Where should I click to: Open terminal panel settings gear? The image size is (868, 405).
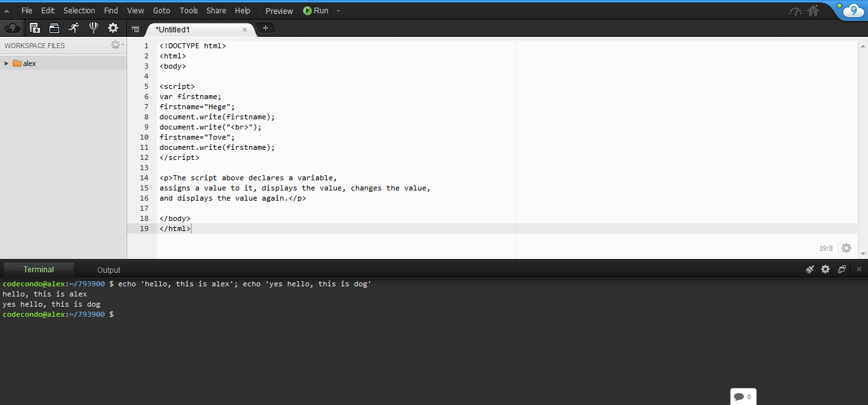[825, 269]
